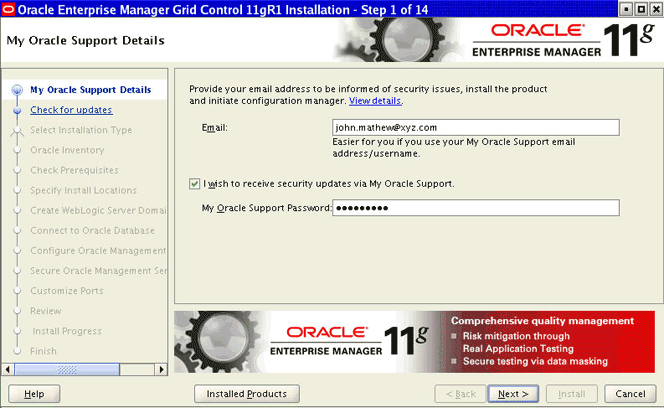The width and height of the screenshot is (664, 408).
Task: Click the Install button
Action: [572, 394]
